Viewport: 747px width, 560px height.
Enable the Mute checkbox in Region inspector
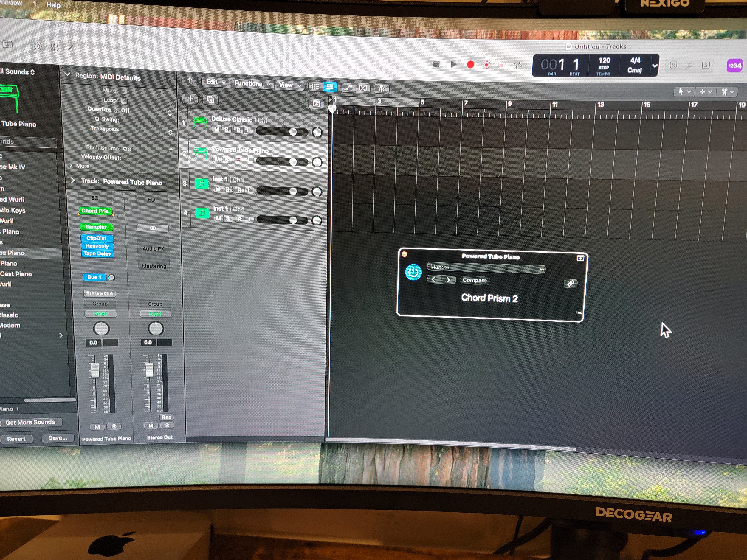[124, 91]
